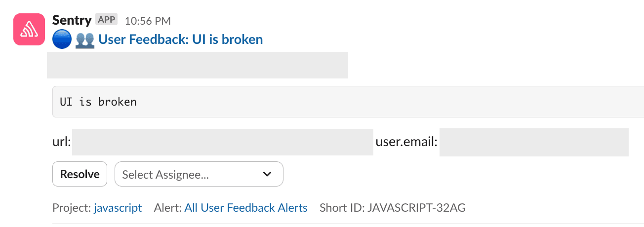Click the two-person silhouette emoji
Screen dimensions: 644x227
click(84, 39)
